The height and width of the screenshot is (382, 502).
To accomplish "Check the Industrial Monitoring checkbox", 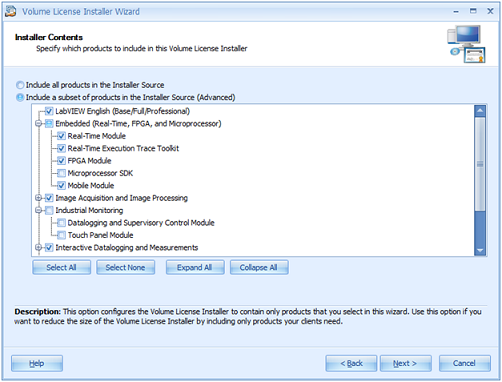I will pos(49,210).
